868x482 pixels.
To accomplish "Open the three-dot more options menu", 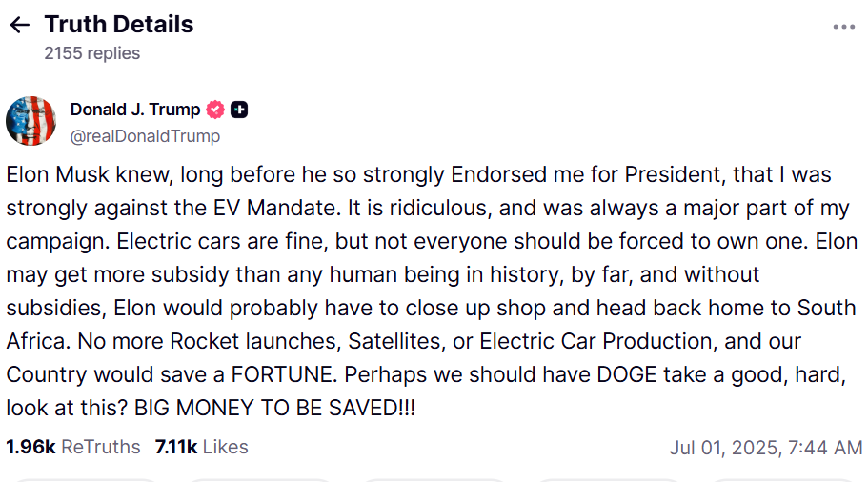I will point(843,27).
